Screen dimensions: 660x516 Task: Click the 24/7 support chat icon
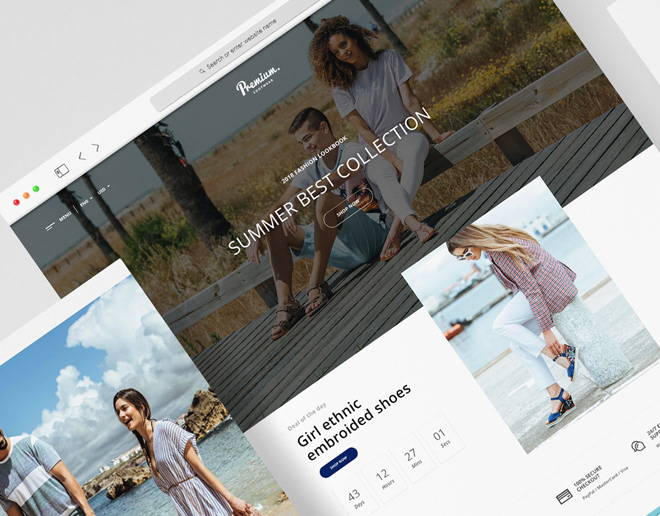(638, 446)
